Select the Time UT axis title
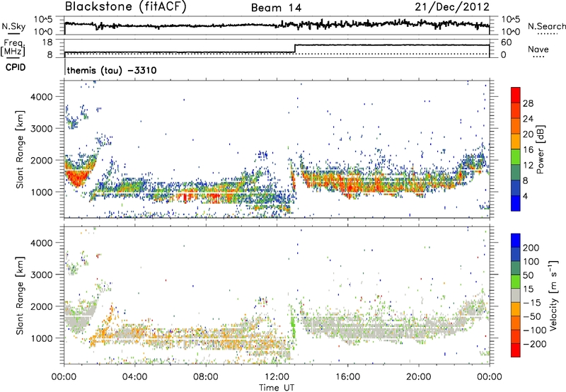 click(277, 387)
